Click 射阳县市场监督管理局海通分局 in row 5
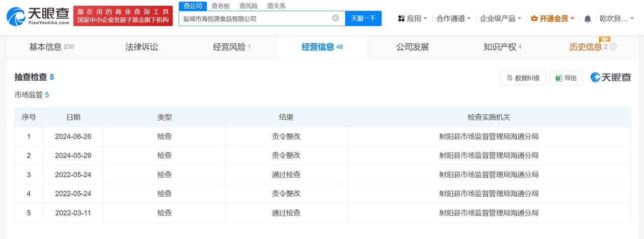644x239 pixels. [489, 213]
